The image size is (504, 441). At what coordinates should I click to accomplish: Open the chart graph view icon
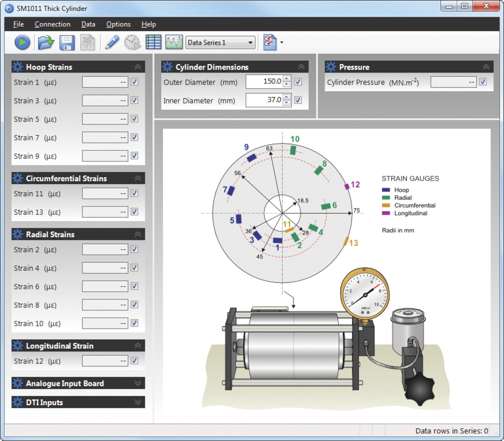click(174, 42)
